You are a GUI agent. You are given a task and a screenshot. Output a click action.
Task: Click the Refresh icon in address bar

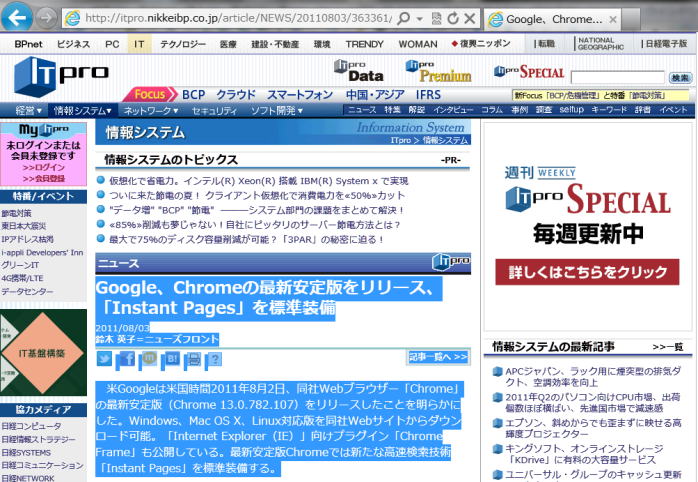tap(453, 18)
